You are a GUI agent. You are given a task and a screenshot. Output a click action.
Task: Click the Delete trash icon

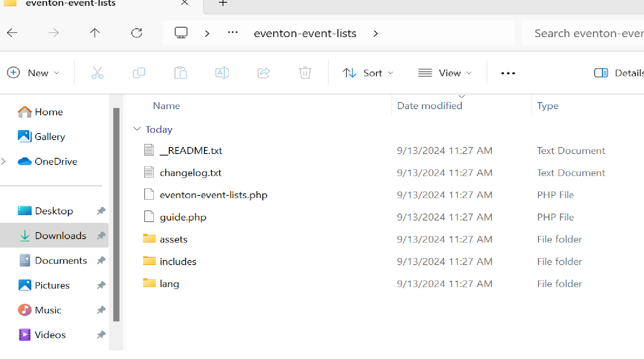click(x=305, y=73)
